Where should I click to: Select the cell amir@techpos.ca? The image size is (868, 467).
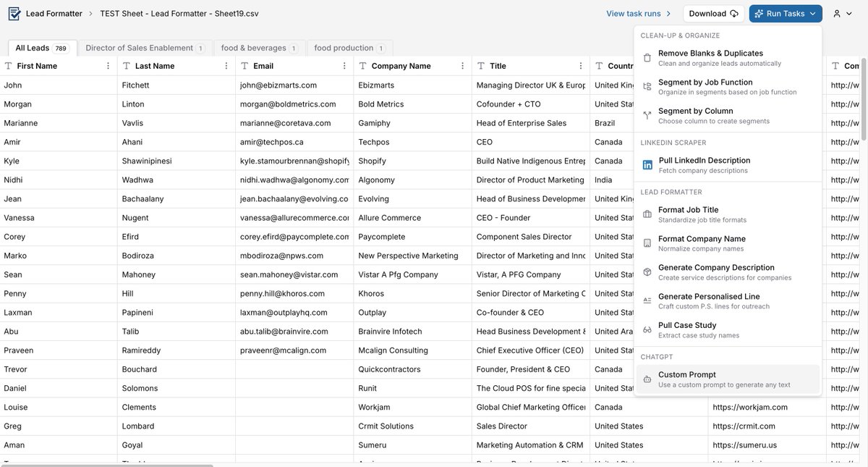(294, 142)
